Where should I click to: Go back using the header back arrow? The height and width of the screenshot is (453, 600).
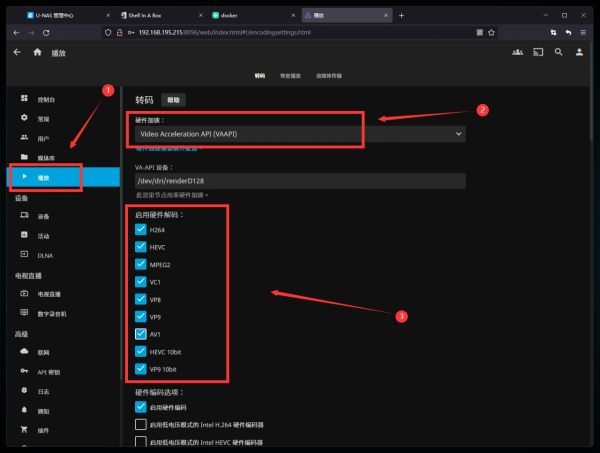point(16,52)
